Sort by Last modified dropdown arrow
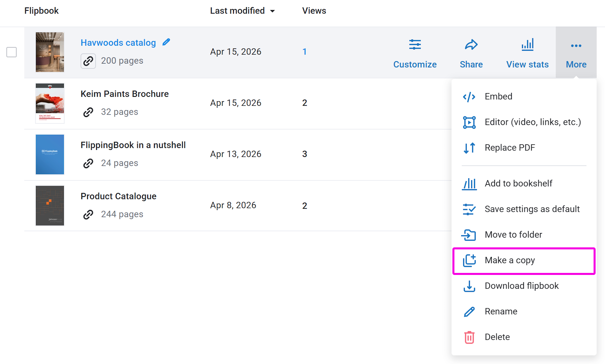Screen dimensions: 605x364 tap(273, 11)
